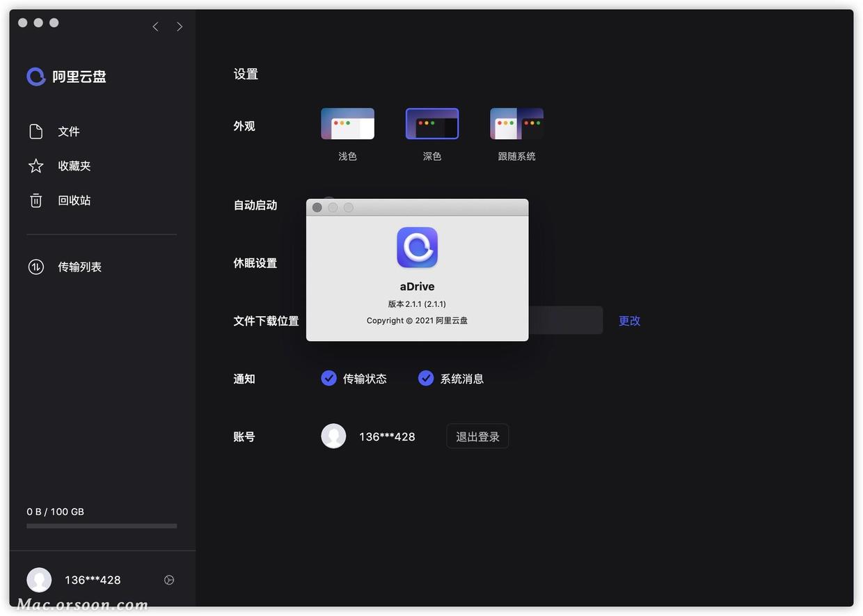Click the 136***428 number in the 账号 row
The image size is (863, 616).
[387, 436]
